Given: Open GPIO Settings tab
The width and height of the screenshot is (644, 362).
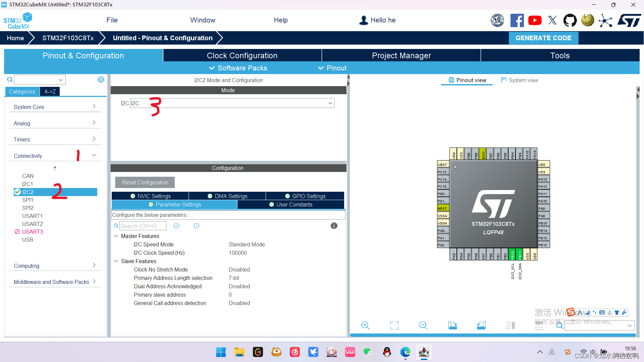Looking at the screenshot, I should (305, 196).
